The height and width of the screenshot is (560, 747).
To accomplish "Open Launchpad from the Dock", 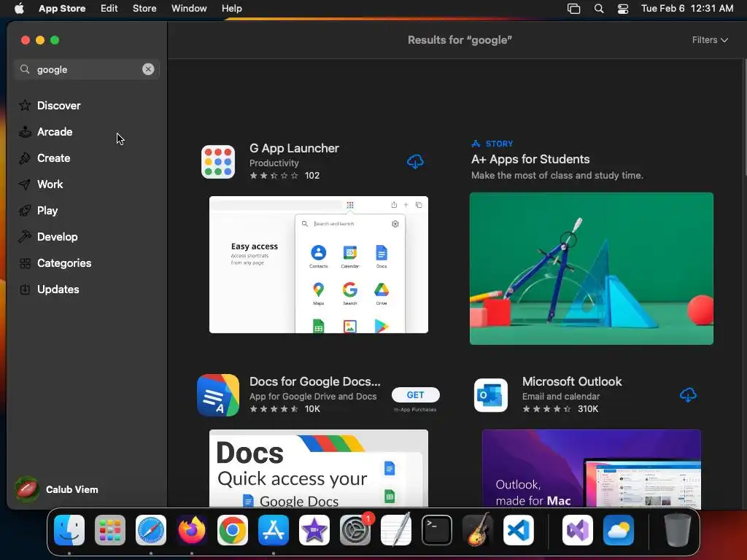I will [110, 530].
